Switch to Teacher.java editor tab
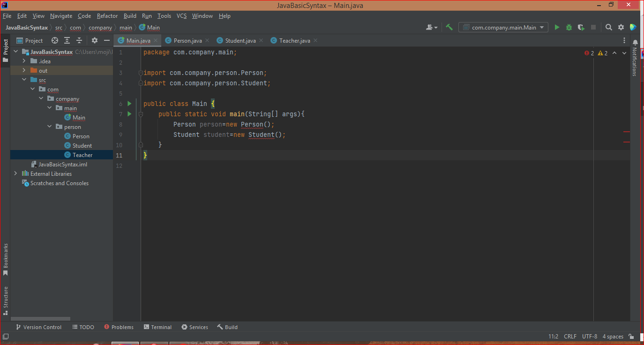The width and height of the screenshot is (644, 345). [294, 41]
